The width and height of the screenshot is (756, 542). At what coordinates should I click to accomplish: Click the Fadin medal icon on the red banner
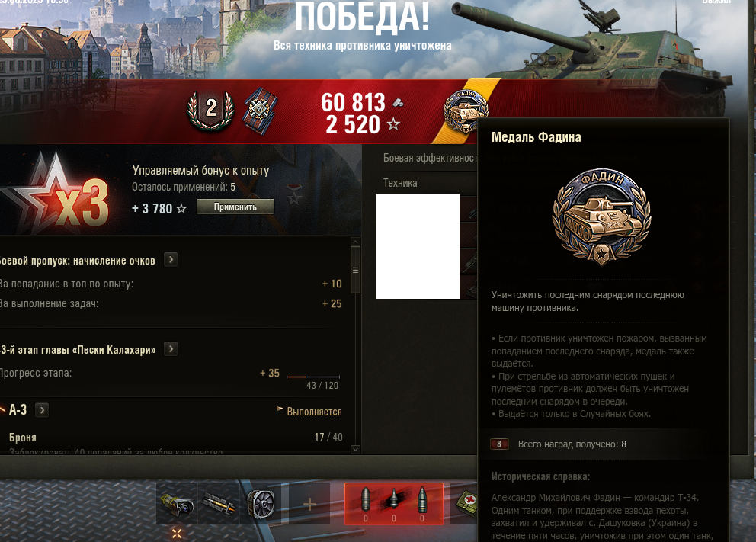(465, 112)
